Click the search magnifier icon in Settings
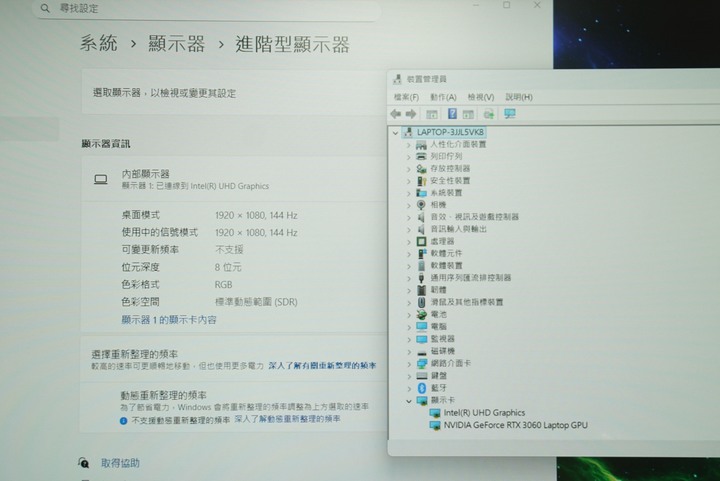 [x=45, y=8]
